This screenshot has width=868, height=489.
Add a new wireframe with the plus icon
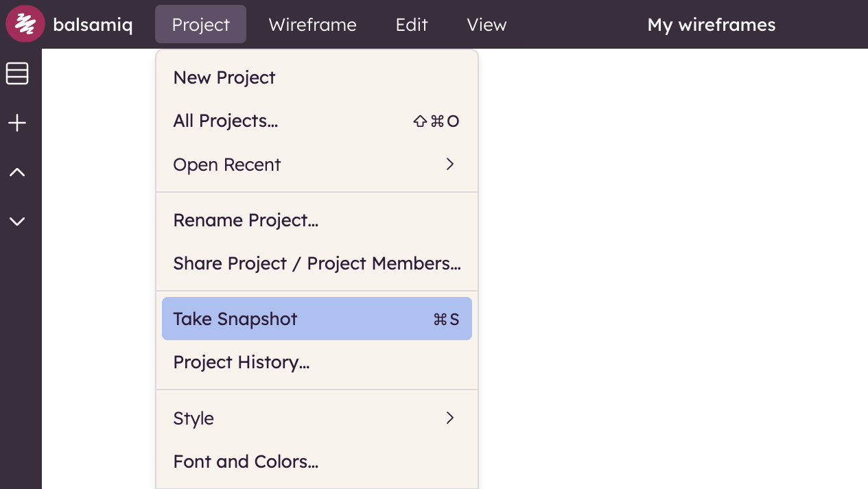17,123
